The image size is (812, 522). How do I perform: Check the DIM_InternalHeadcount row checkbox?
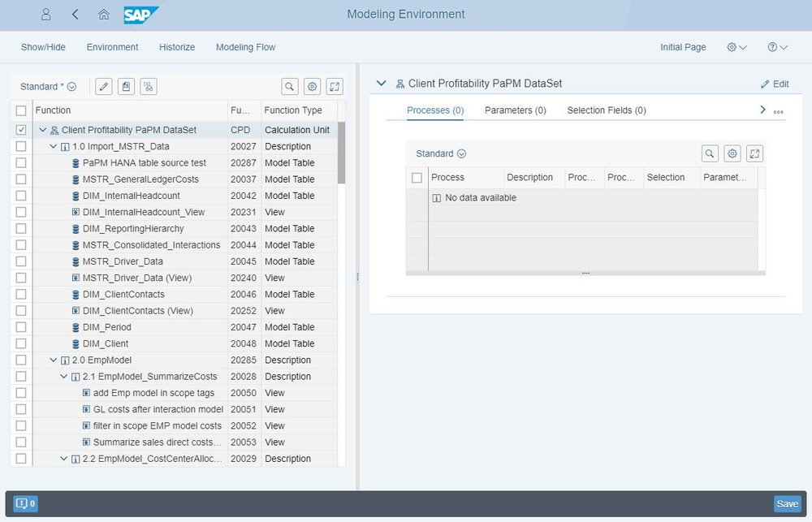(21, 196)
